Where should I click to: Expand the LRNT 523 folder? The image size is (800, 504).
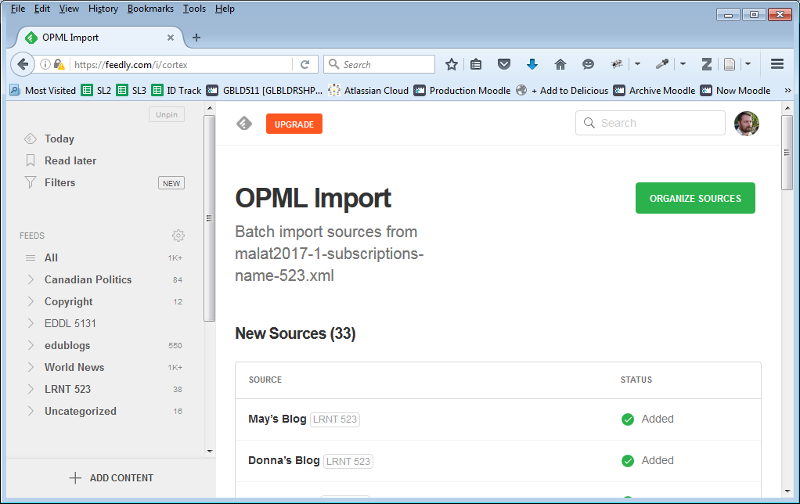31,389
